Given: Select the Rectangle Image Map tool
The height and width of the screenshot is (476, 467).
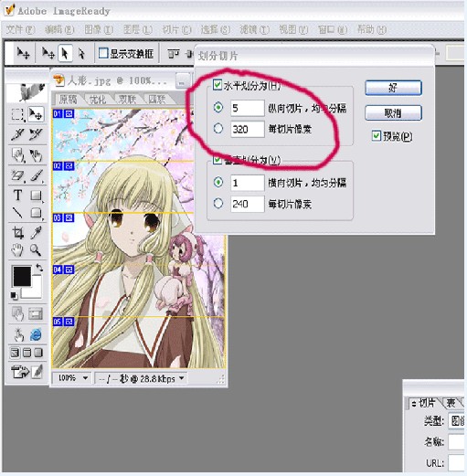Looking at the screenshot, I should coord(17,155).
